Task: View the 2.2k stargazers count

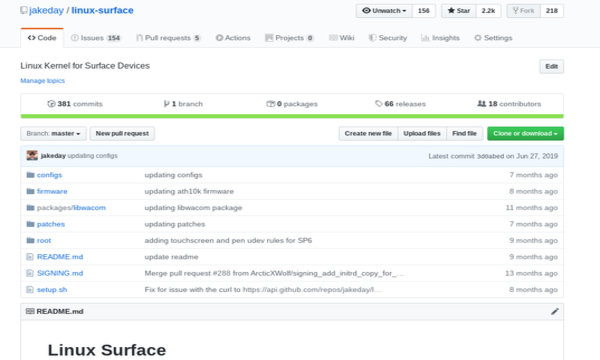Action: [488, 11]
